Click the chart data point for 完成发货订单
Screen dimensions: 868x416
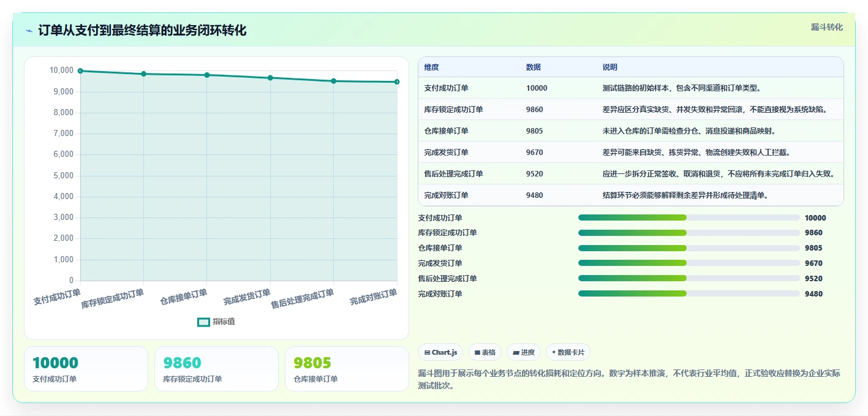point(270,78)
